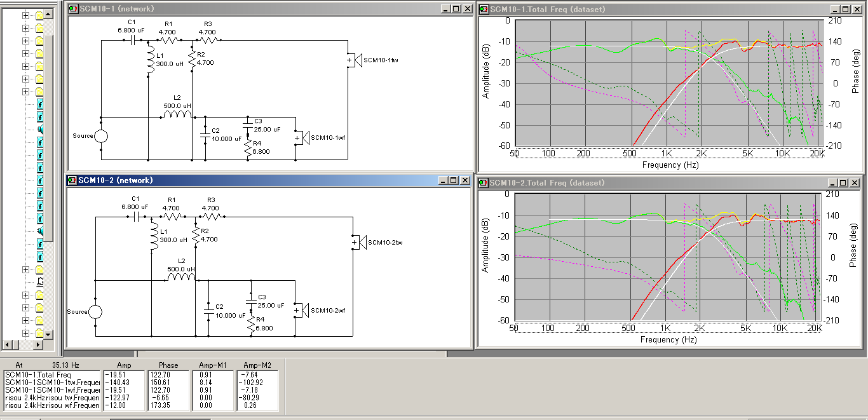Click project tree horizontal scroll left arrow
This screenshot has height=420, width=868.
8,344
